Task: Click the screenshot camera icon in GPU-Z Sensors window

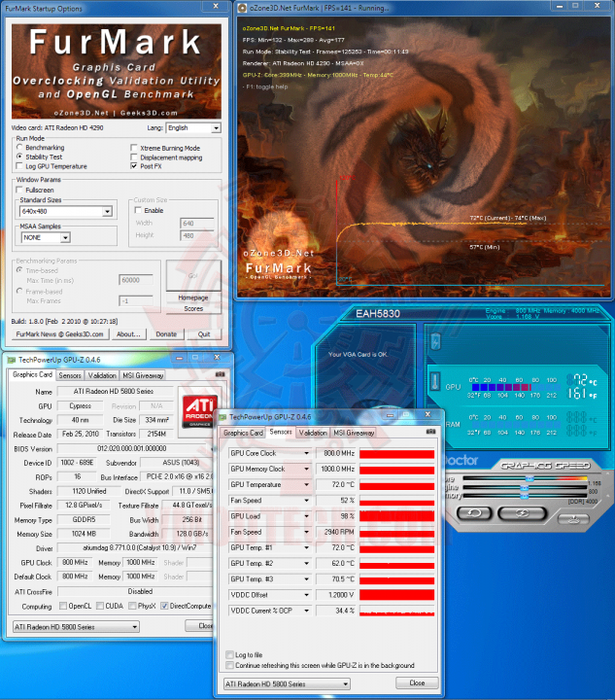Action: (430, 432)
